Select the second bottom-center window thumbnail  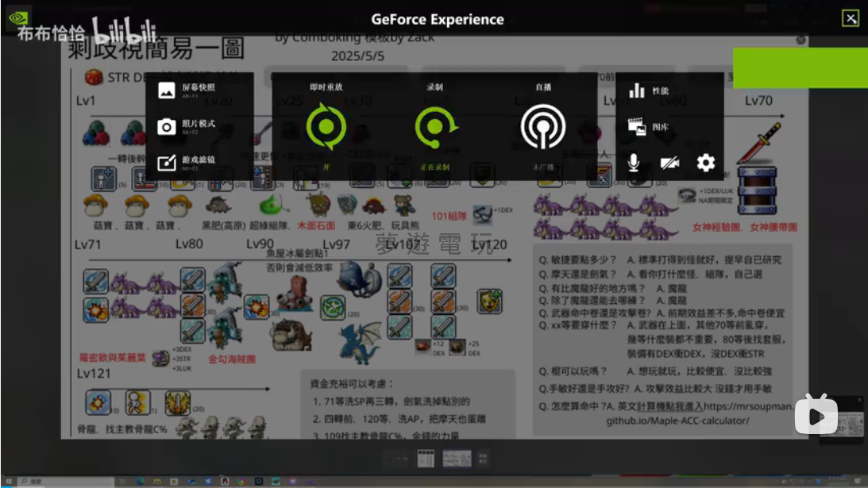coord(457,458)
